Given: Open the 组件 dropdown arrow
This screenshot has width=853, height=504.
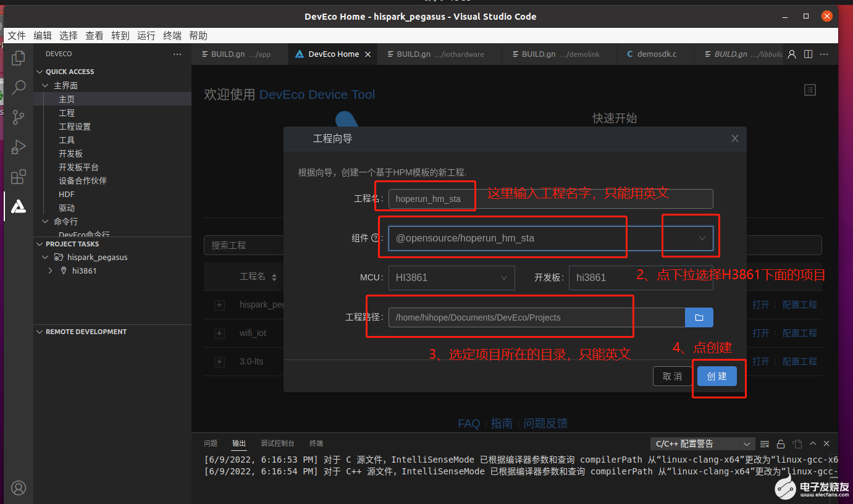Looking at the screenshot, I should 702,238.
